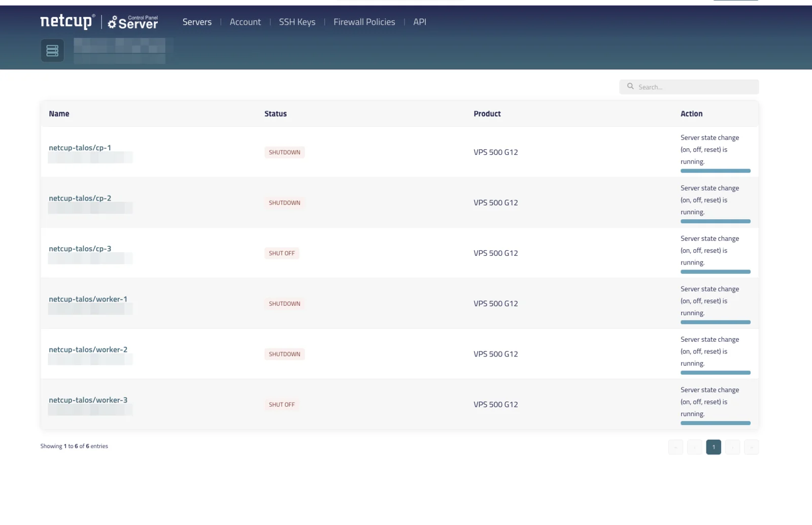The width and height of the screenshot is (812, 525).
Task: Go to next page of pagination
Action: coord(732,447)
